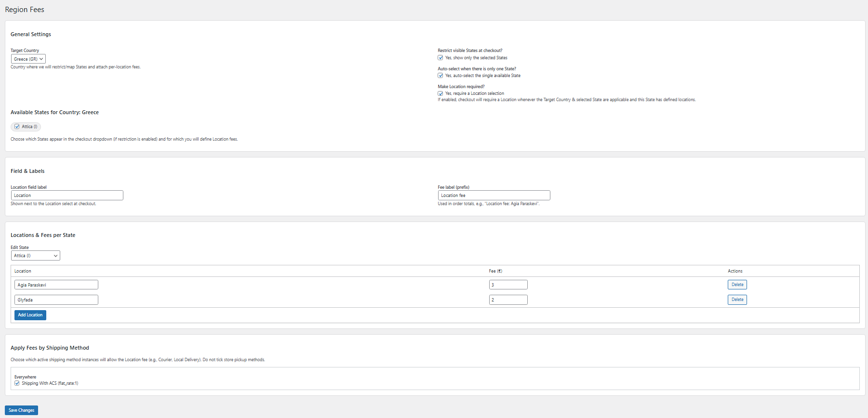The width and height of the screenshot is (868, 418).
Task: Click the Fee (€) column header
Action: click(x=495, y=271)
